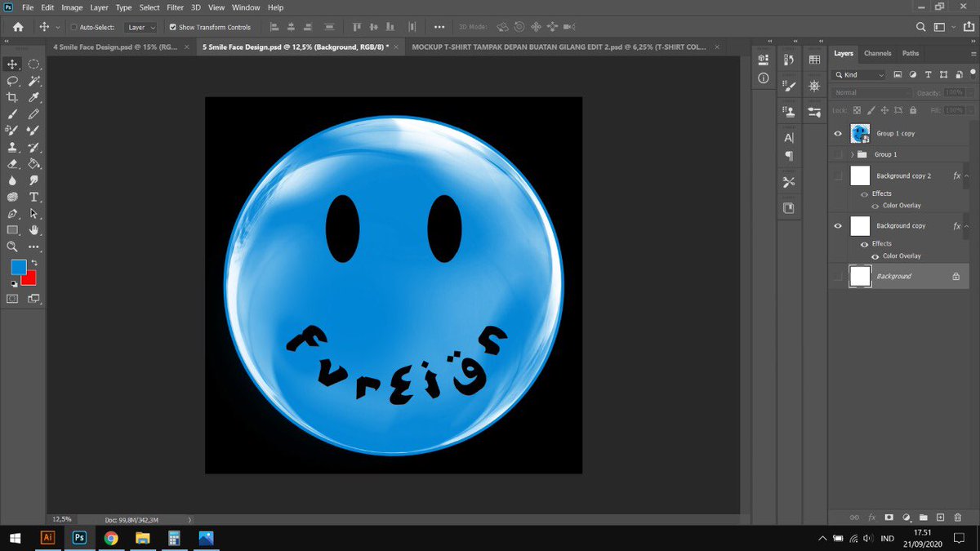Viewport: 980px width, 551px height.
Task: Click the foreground blue color swatch
Action: click(17, 266)
